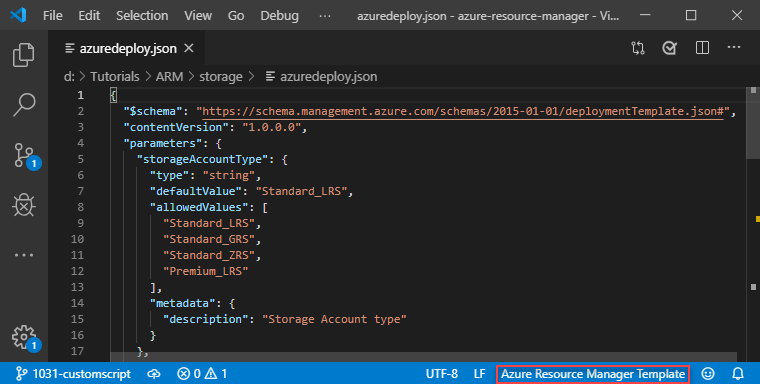Open the Explorer view in activity bar
The image size is (760, 384).
[x=24, y=54]
